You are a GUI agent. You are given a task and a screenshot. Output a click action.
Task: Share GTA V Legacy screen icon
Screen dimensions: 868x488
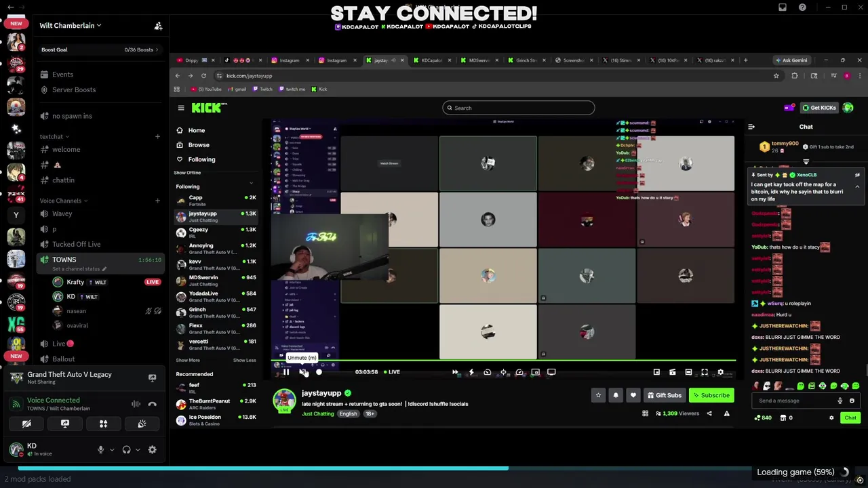[152, 378]
